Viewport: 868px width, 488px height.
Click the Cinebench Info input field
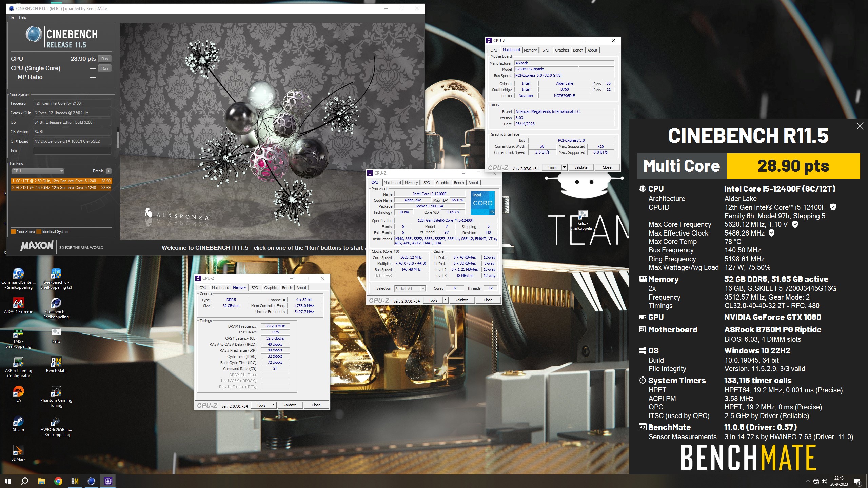tap(72, 151)
